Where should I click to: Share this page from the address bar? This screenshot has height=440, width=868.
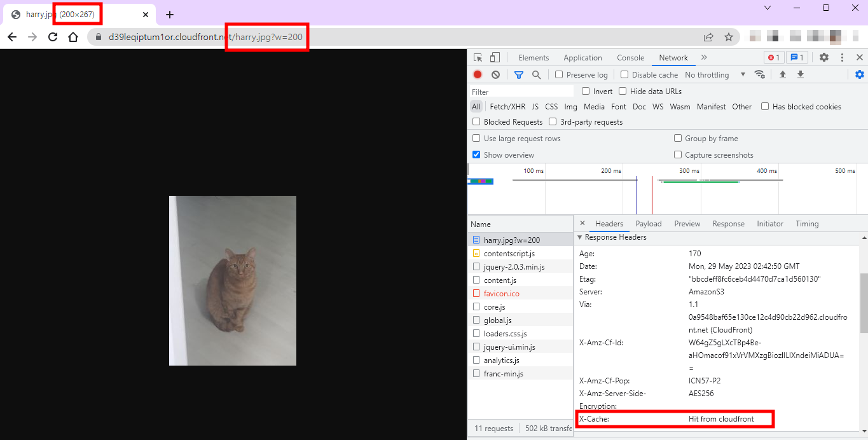[708, 37]
